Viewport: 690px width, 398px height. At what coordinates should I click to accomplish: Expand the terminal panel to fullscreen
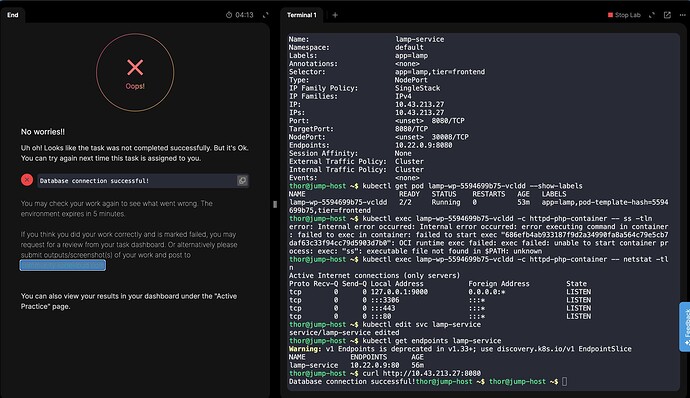[x=652, y=15]
